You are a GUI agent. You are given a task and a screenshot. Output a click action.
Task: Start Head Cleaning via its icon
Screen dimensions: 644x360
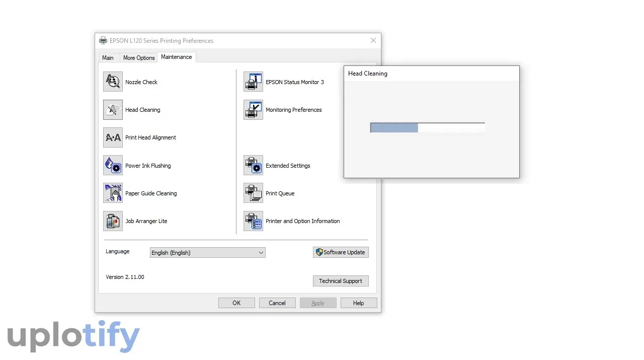coord(113,110)
